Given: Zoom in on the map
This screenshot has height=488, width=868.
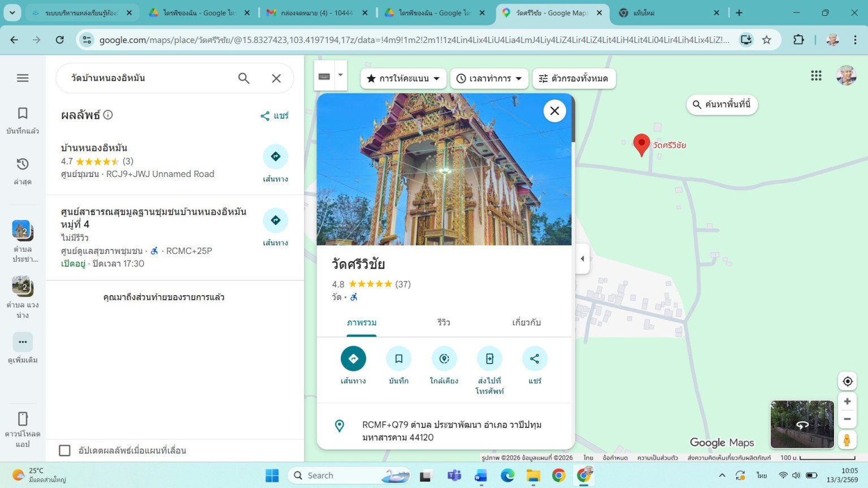Looking at the screenshot, I should pos(847,401).
